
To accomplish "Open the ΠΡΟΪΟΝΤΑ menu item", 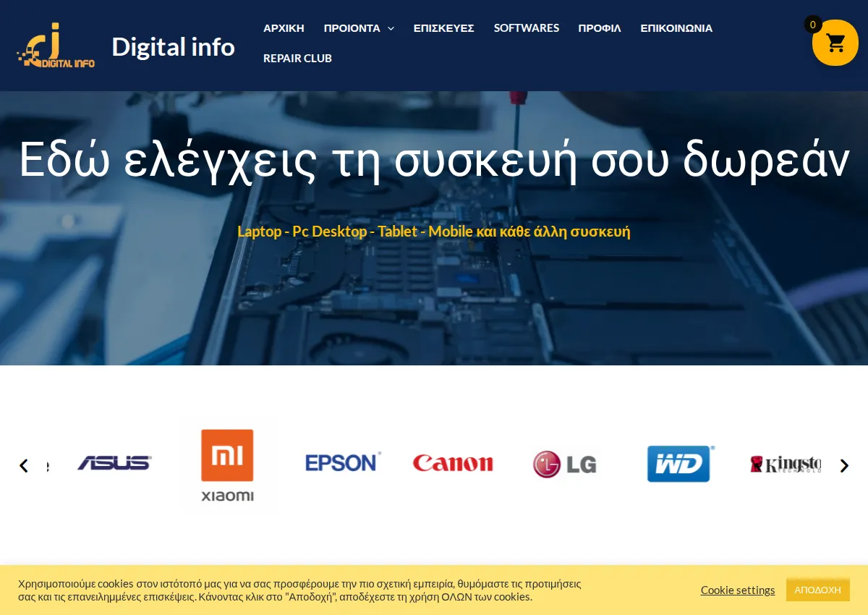I will click(352, 28).
